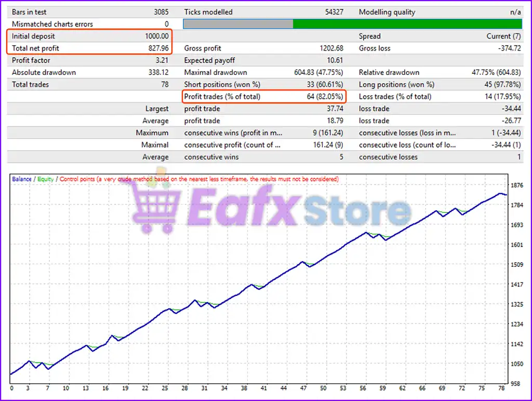Image resolution: width=532 pixels, height=401 pixels.
Task: Select the Relative drawdown value 47.75% (604.83)
Action: (x=496, y=72)
